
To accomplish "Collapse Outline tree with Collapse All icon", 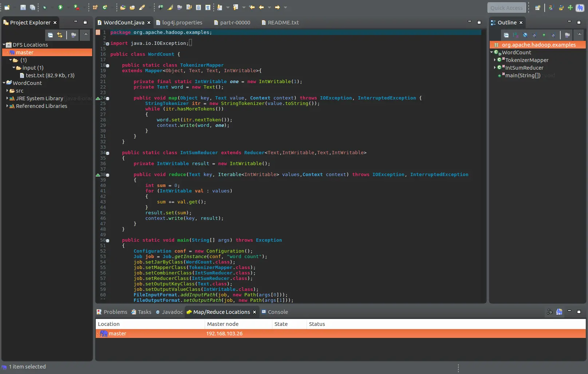I will (506, 35).
